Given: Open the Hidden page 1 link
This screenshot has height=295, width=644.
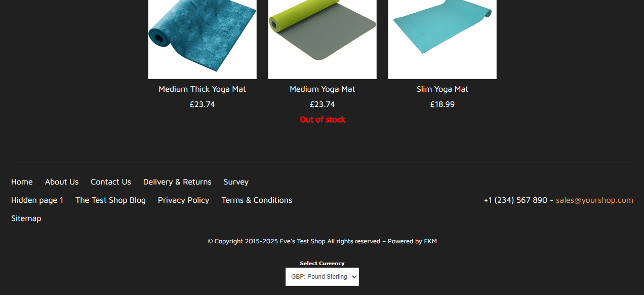Looking at the screenshot, I should point(37,200).
